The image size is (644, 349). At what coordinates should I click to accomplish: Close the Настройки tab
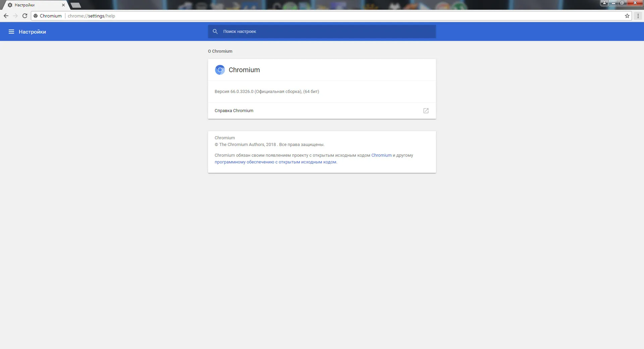(x=63, y=5)
